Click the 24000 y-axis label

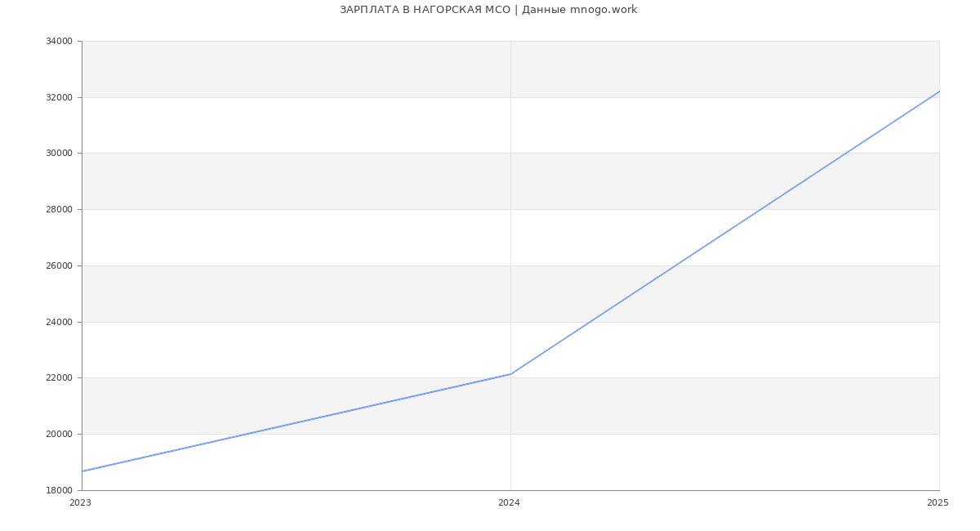coord(59,322)
